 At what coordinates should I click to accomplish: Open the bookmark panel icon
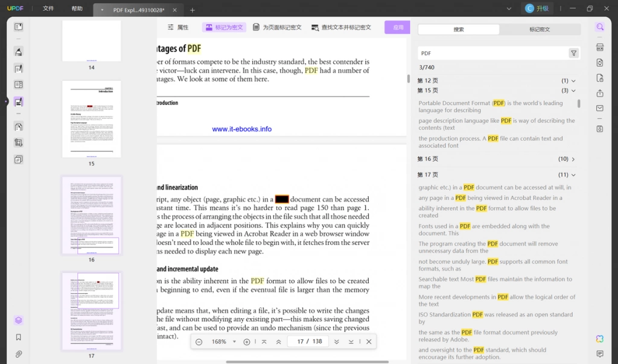coord(19,337)
